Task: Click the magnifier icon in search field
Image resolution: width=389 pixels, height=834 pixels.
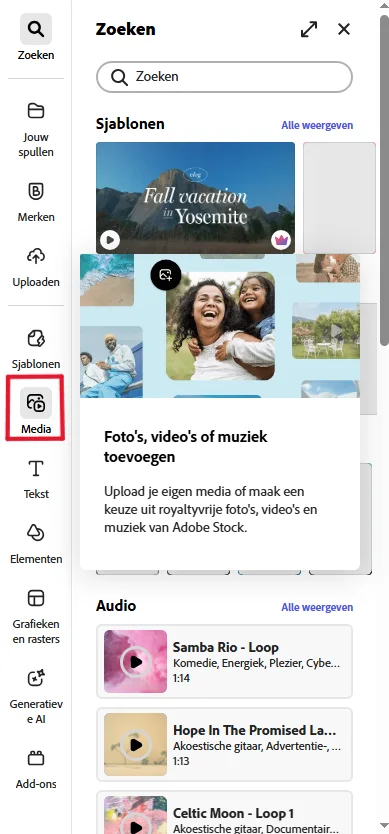Action: pos(119,77)
